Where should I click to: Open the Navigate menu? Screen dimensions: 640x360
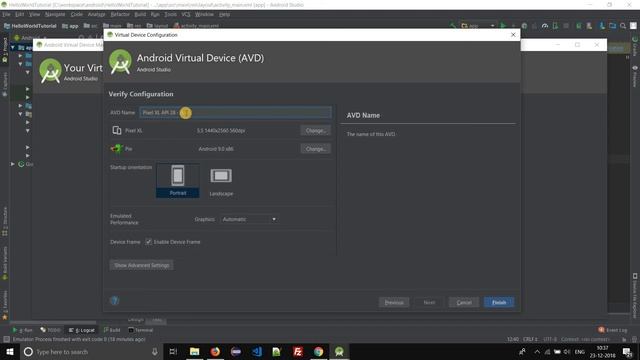(55, 14)
